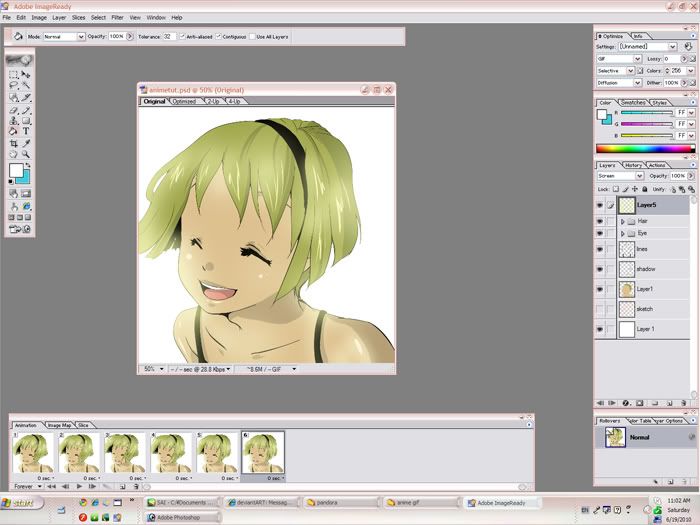Screen dimensions: 700x525
Task: Toggle the Anti-aliased checkbox
Action: [x=182, y=37]
